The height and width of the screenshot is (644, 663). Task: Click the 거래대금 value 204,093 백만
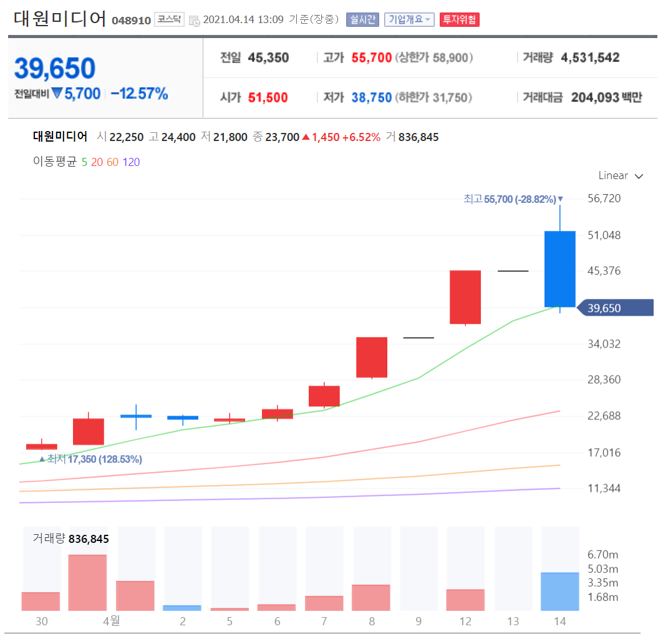[x=606, y=98]
